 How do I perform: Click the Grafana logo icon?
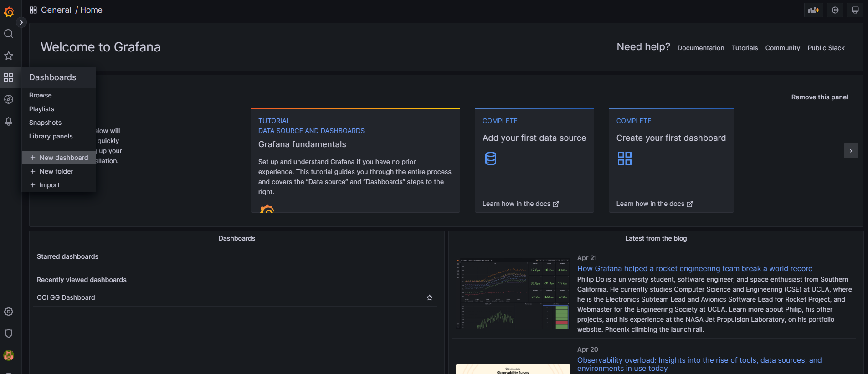(x=9, y=12)
